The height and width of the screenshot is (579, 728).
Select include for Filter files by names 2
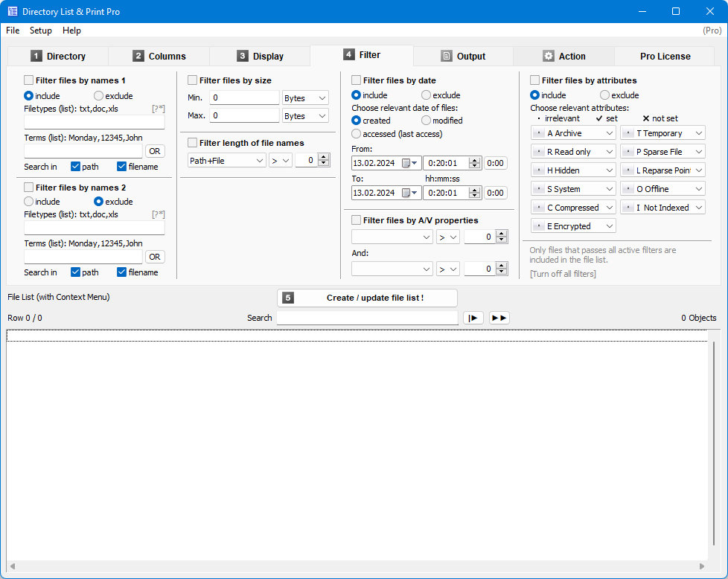(29, 202)
